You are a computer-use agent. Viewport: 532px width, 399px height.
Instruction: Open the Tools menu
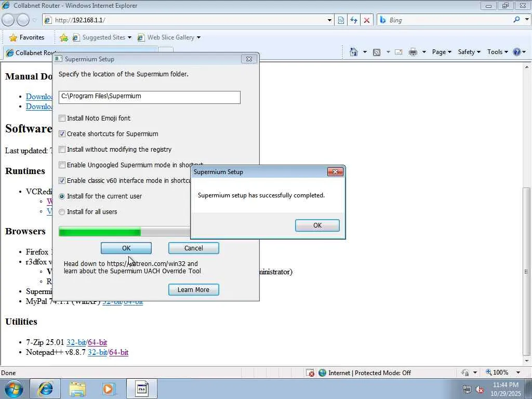tap(497, 52)
